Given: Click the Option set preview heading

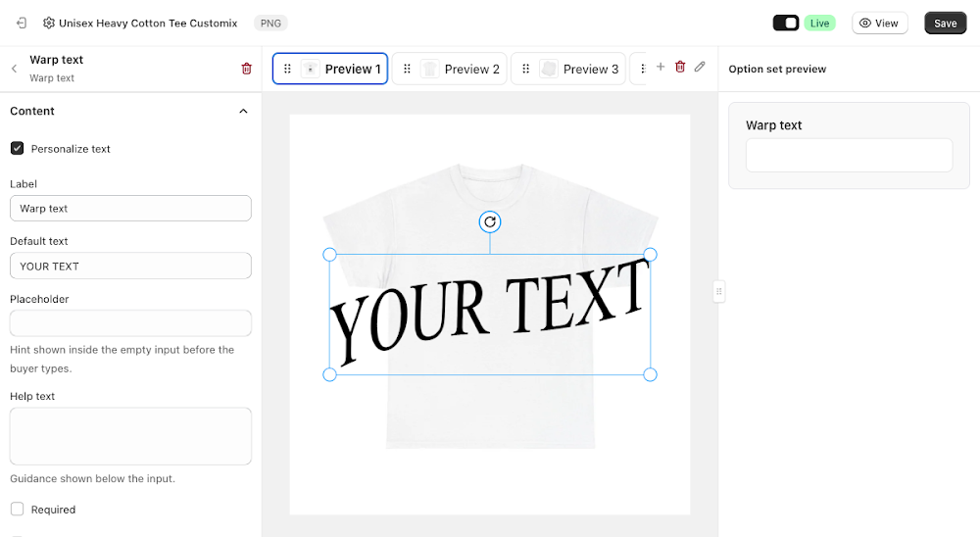Looking at the screenshot, I should coord(777,69).
